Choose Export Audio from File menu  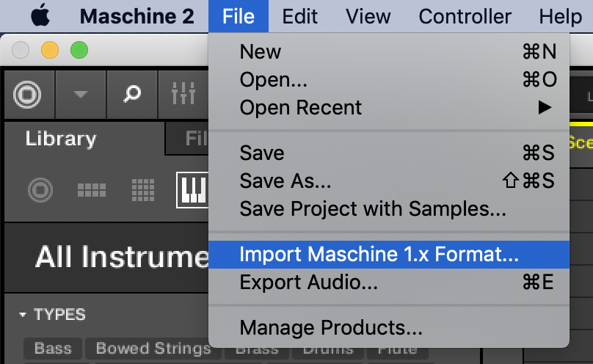point(309,281)
